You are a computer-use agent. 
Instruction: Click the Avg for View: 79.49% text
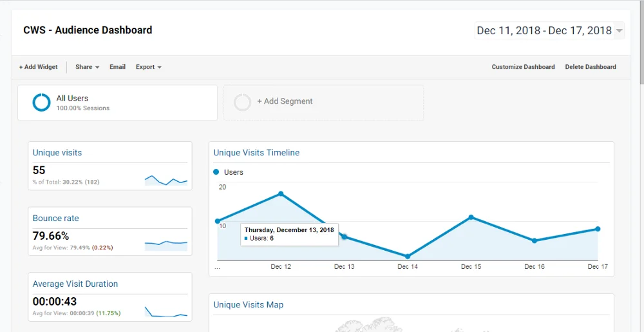point(61,248)
